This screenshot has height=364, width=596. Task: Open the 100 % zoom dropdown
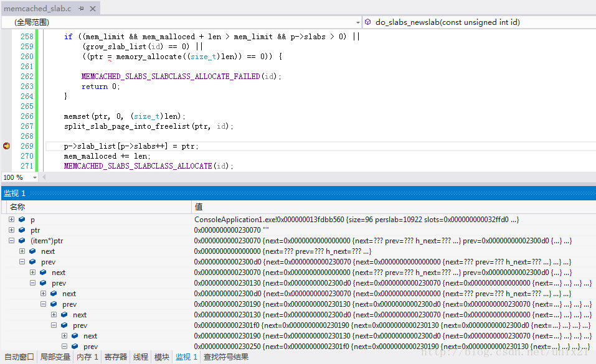coord(35,177)
